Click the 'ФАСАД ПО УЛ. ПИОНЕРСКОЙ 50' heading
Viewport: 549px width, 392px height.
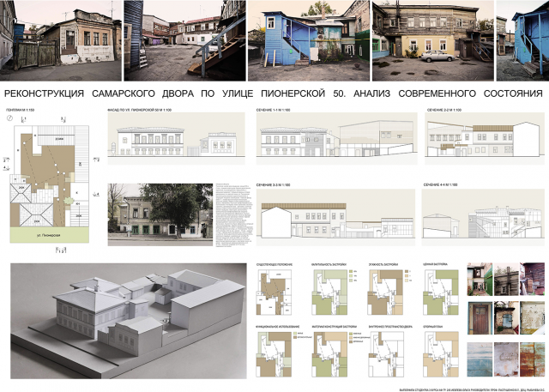139,110
